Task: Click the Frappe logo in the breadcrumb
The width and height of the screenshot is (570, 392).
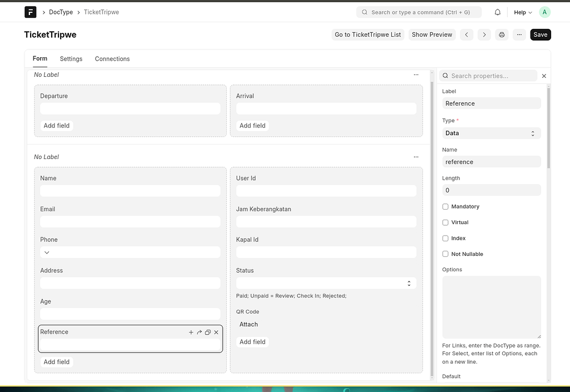Action: click(30, 12)
